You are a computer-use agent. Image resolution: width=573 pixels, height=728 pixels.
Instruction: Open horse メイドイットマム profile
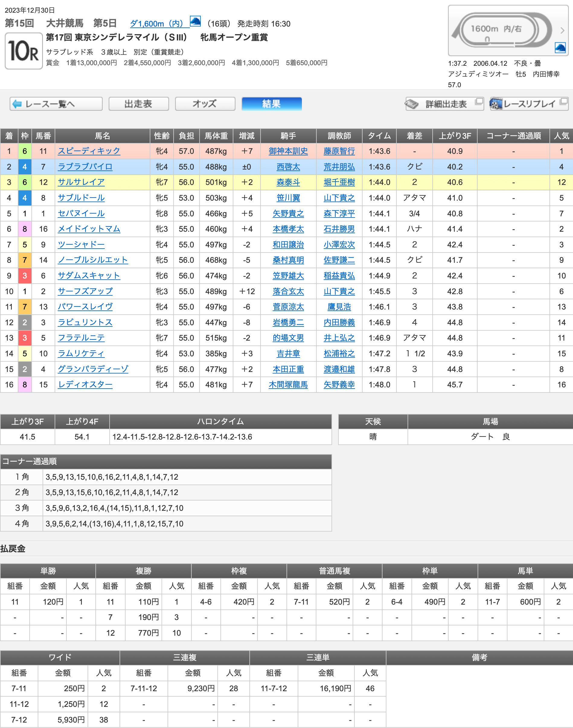pyautogui.click(x=89, y=229)
